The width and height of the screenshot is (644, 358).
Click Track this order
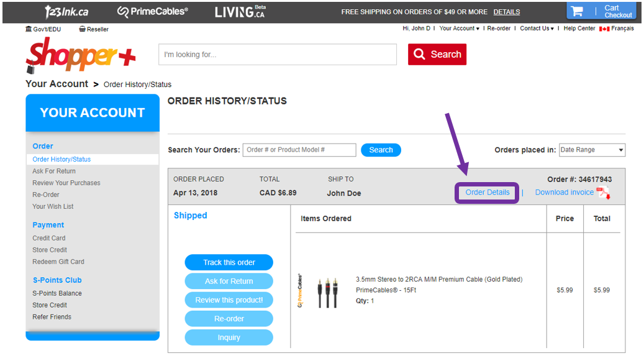coord(229,262)
